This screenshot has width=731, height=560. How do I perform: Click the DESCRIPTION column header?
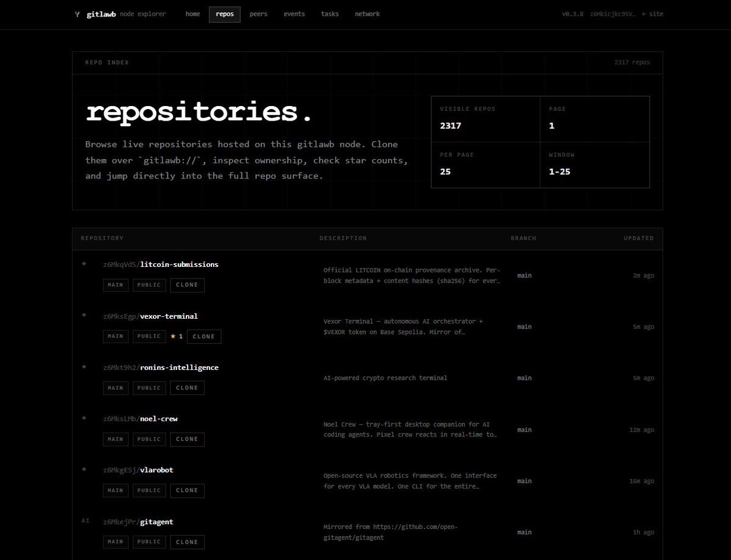click(x=344, y=238)
